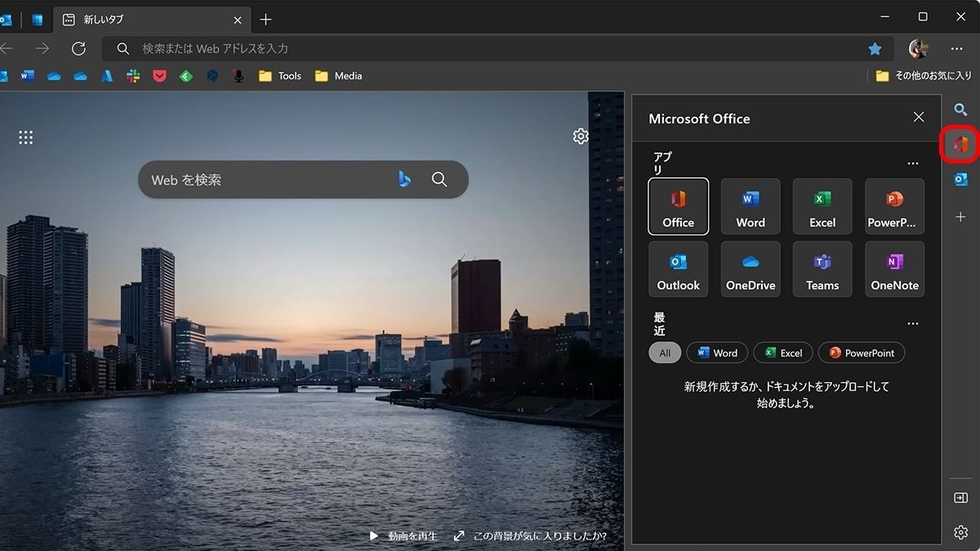The image size is (980, 551).
Task: Toggle the Microsoft Office sidebar icon
Action: pos(960,145)
